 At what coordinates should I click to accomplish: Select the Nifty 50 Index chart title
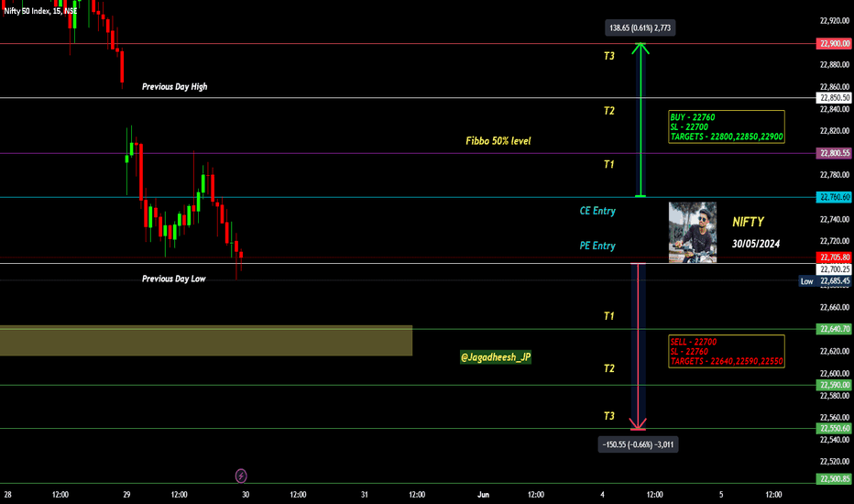(x=40, y=11)
